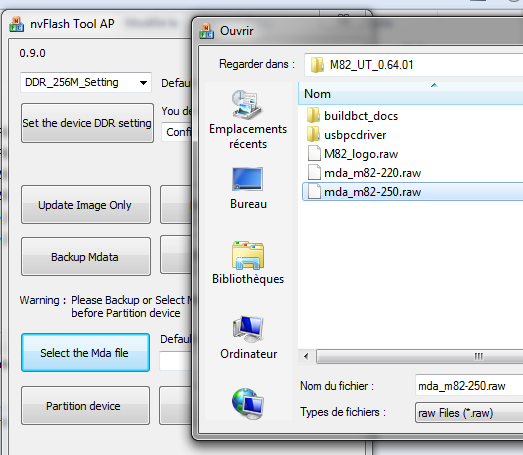The height and width of the screenshot is (455, 523).
Task: Select the usbpcdriver folder
Action: (x=346, y=135)
